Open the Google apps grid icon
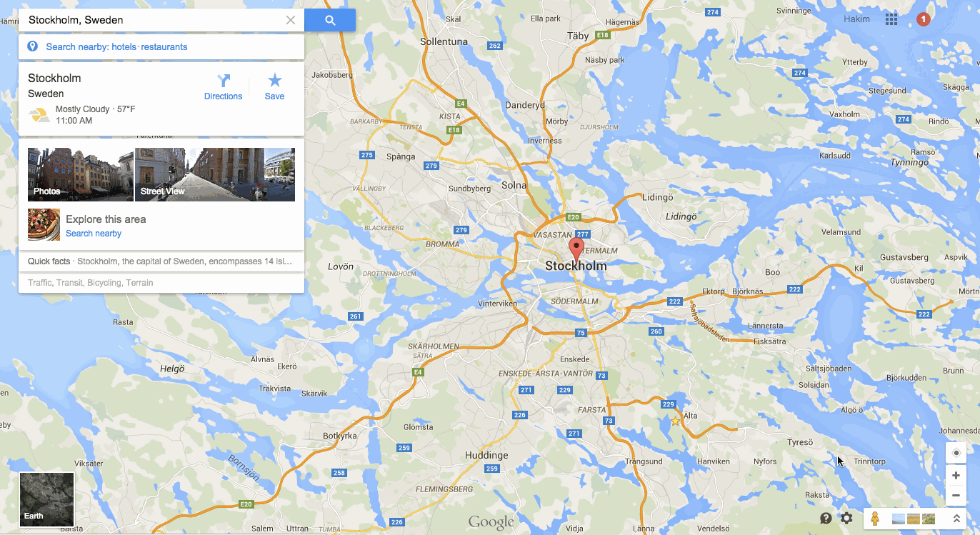980x535 pixels. pos(891,19)
